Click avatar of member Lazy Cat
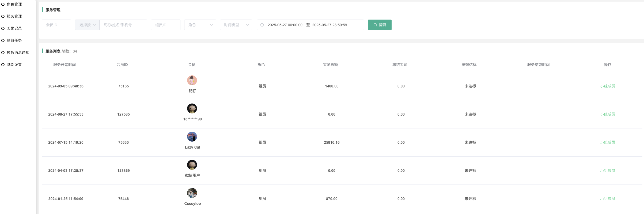 coord(192,137)
